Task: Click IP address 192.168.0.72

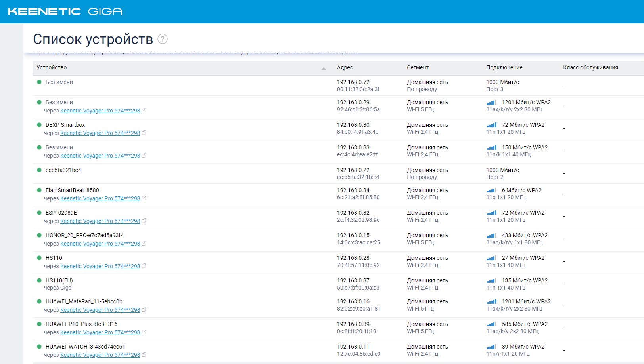Action: pos(353,82)
